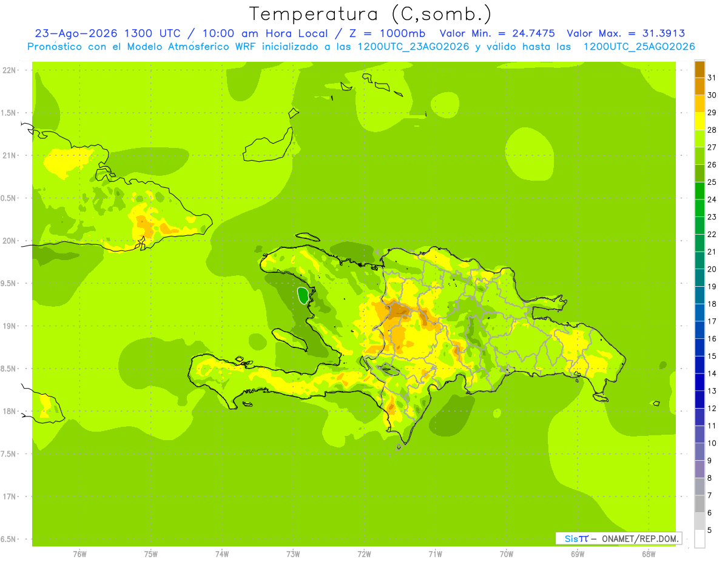Click the '20N' latitude label
This screenshot has height=562, width=728.
(x=10, y=241)
